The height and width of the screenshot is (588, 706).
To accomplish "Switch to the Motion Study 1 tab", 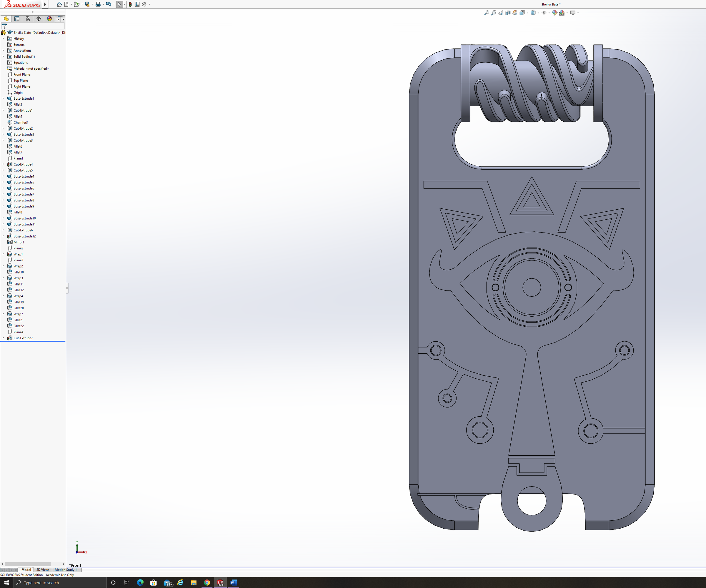I will coord(66,569).
